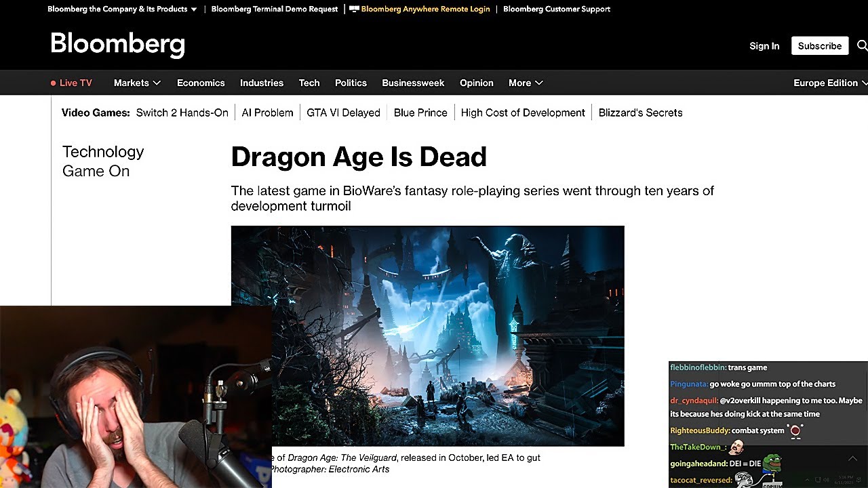Open the Tech section
The height and width of the screenshot is (488, 868).
[309, 83]
